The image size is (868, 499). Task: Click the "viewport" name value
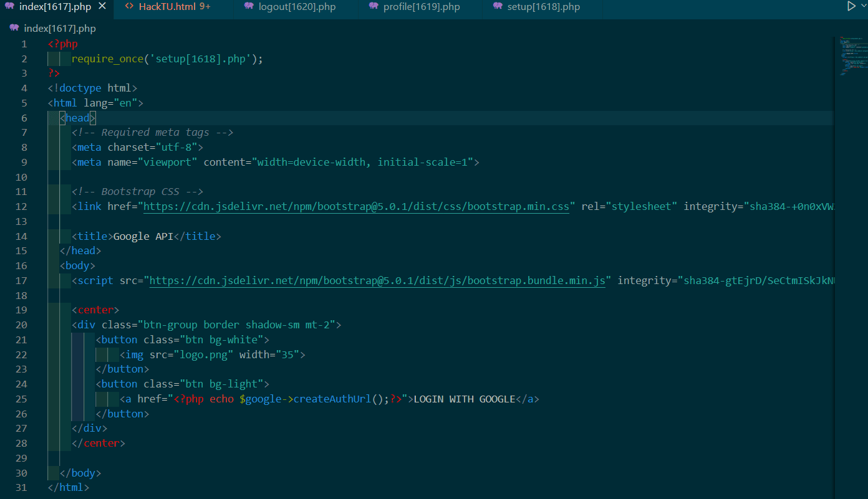pyautogui.click(x=168, y=162)
